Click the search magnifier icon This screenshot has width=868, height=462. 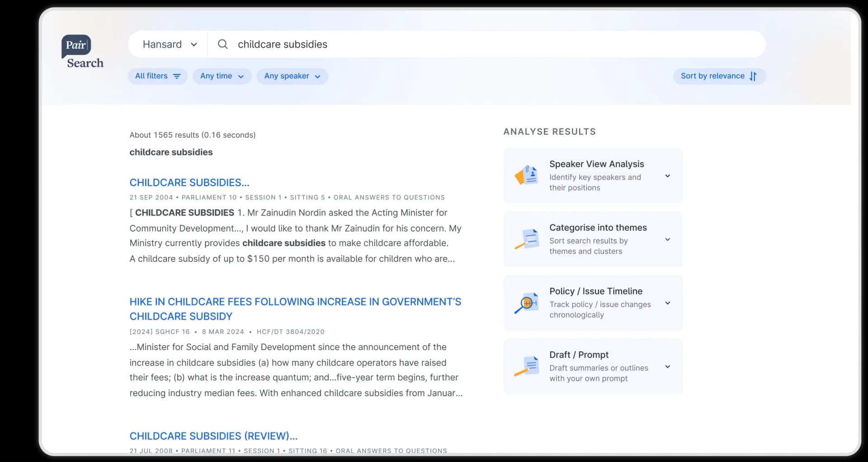222,44
